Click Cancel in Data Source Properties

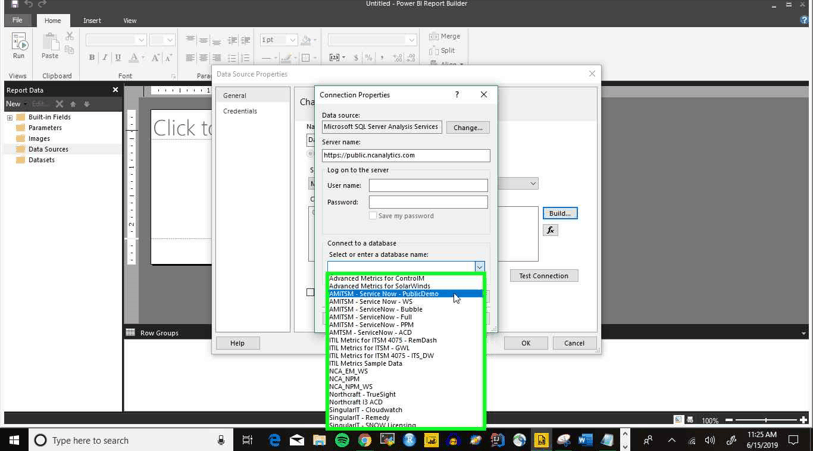[x=574, y=343]
